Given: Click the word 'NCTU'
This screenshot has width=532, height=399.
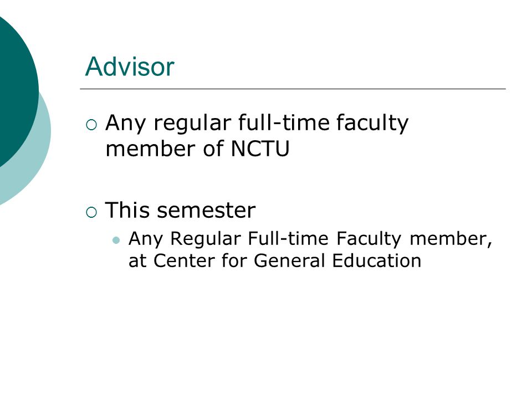Looking at the screenshot, I should tap(260, 149).
